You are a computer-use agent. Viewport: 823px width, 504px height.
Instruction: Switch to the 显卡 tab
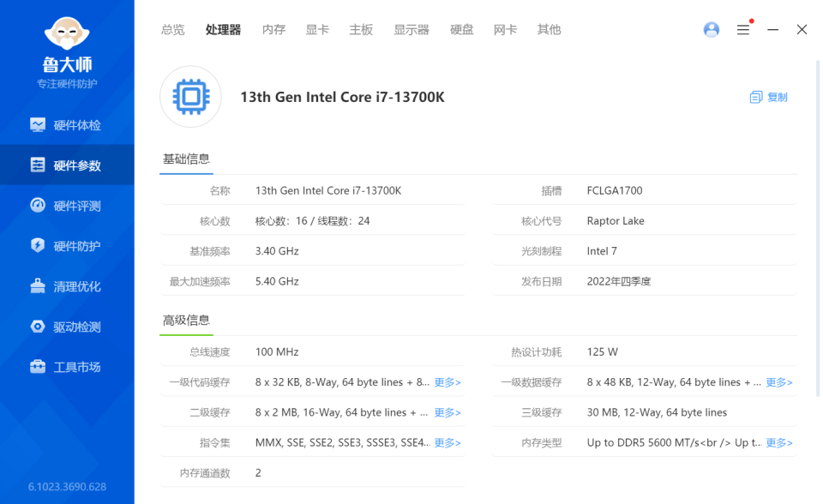pos(317,30)
